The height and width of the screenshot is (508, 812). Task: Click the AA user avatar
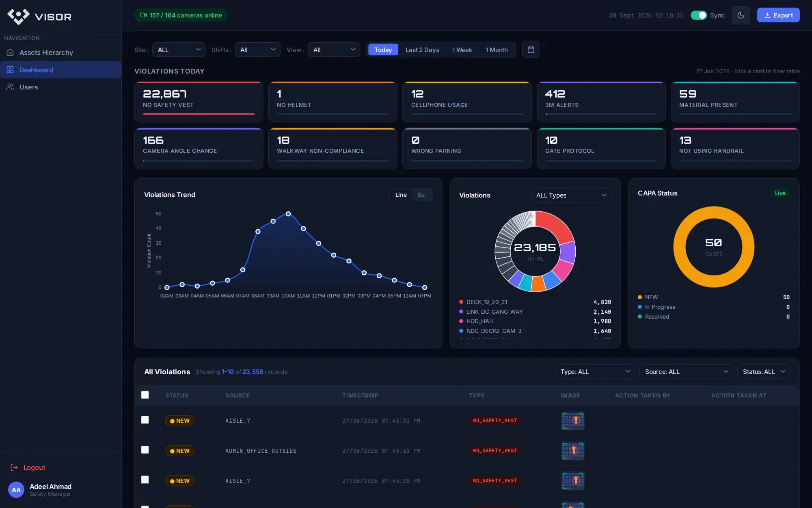(16, 490)
